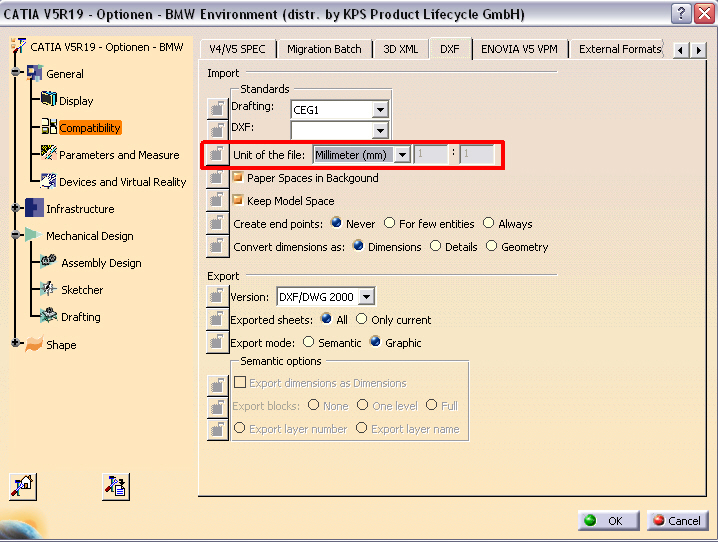Select For few entities radio button
The image size is (718, 542).
pos(389,223)
